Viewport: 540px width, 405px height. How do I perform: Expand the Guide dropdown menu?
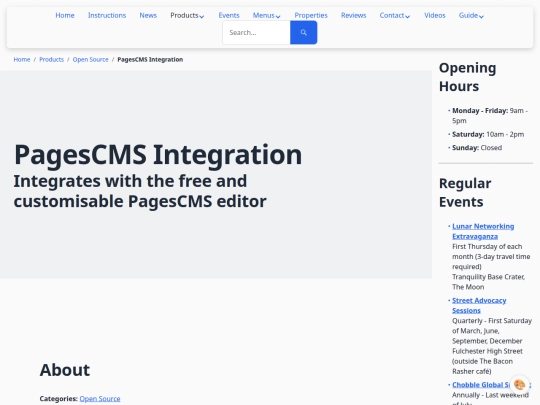coord(471,15)
